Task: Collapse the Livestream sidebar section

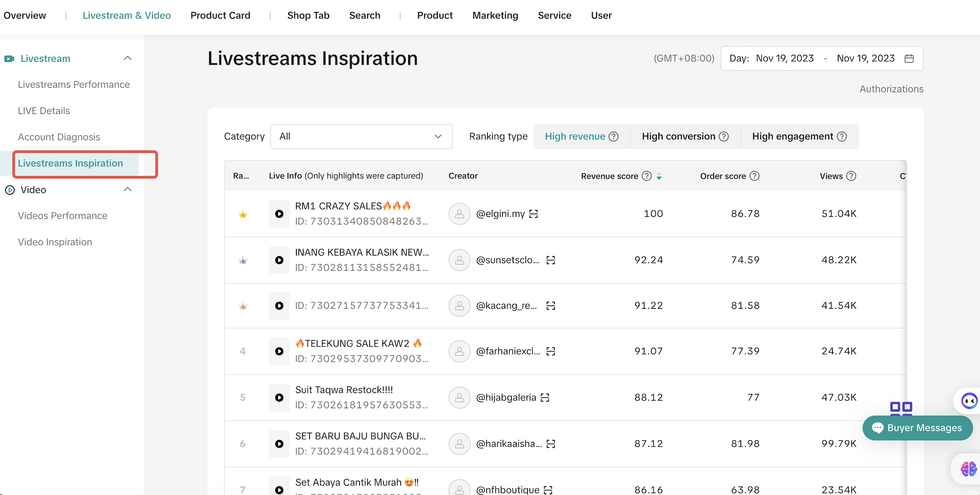Action: click(x=127, y=58)
